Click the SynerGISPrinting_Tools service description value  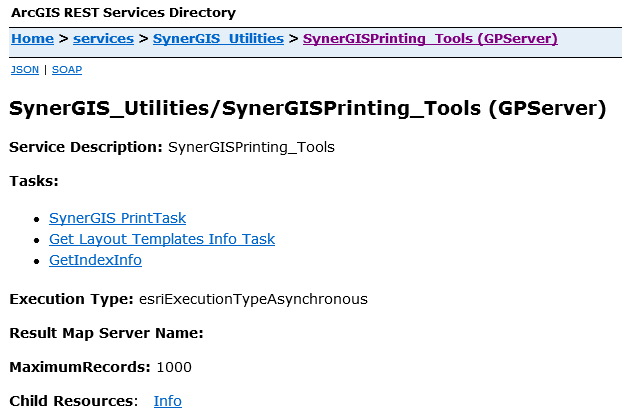[251, 147]
